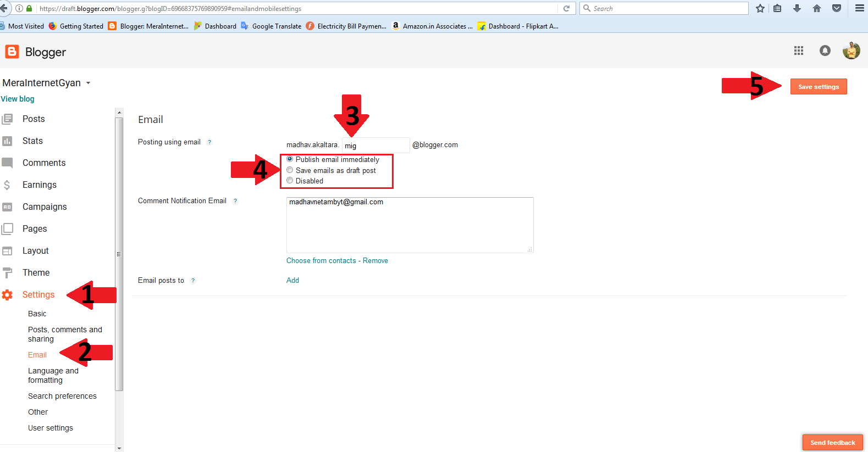Click the Theme paint roller icon
This screenshot has width=868, height=452.
(7, 272)
